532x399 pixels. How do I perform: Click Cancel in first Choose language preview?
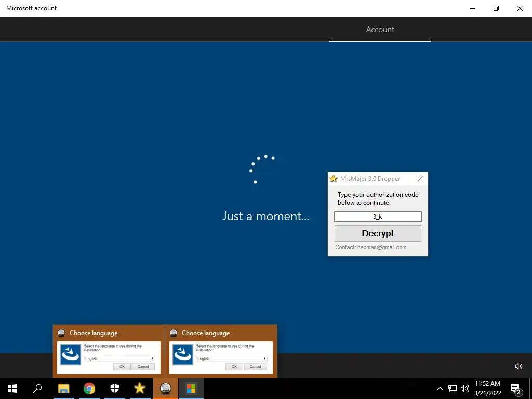click(143, 366)
